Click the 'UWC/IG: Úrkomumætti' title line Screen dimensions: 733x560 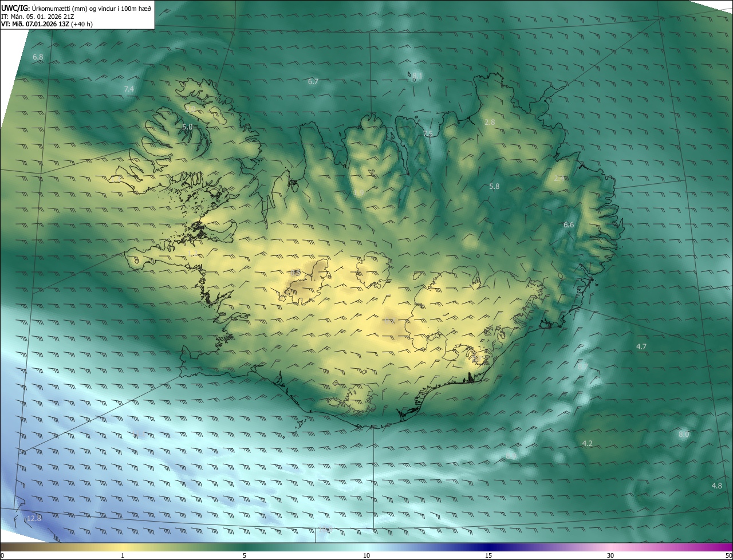point(76,7)
